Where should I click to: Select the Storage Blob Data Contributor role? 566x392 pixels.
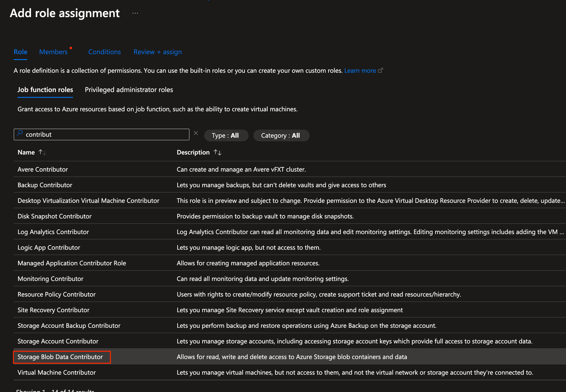(x=60, y=357)
